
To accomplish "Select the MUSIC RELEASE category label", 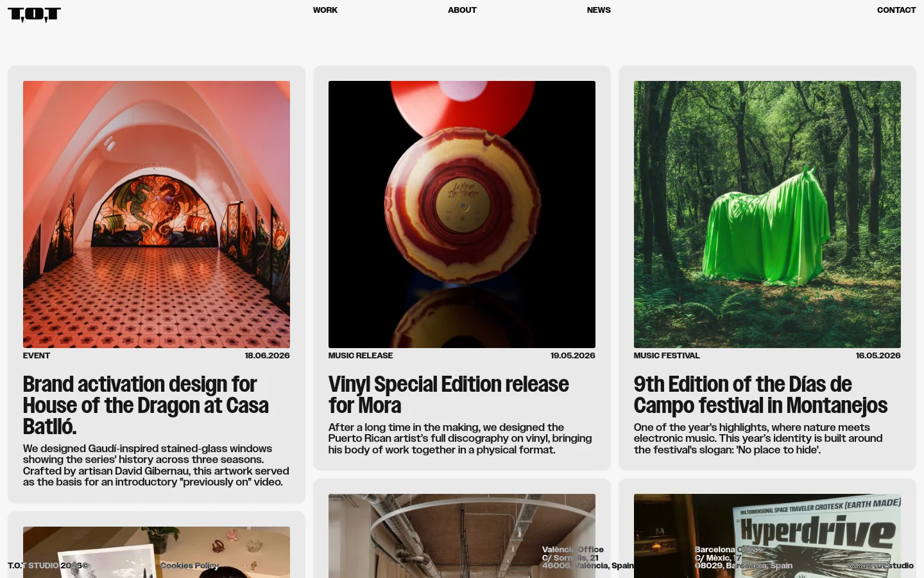I will click(361, 355).
